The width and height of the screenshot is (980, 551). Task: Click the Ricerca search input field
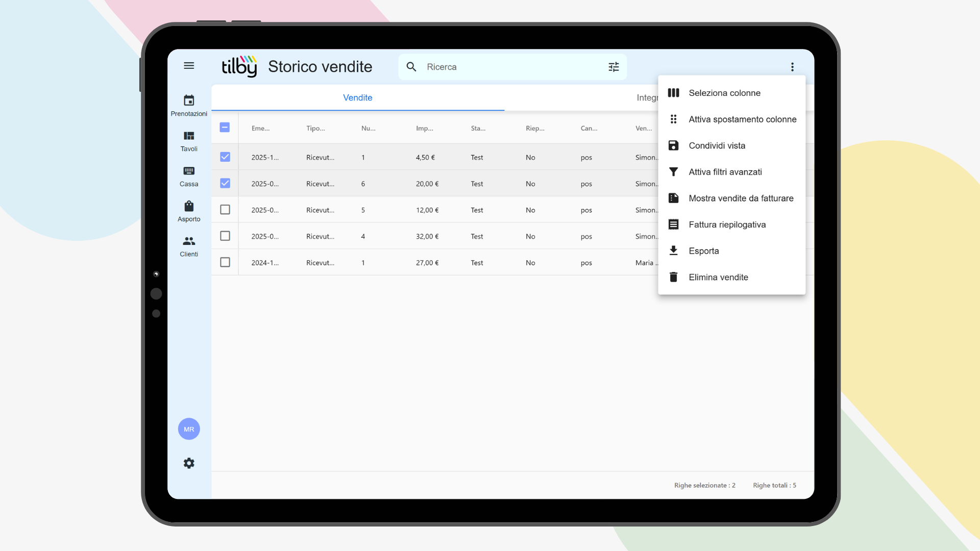(x=512, y=67)
